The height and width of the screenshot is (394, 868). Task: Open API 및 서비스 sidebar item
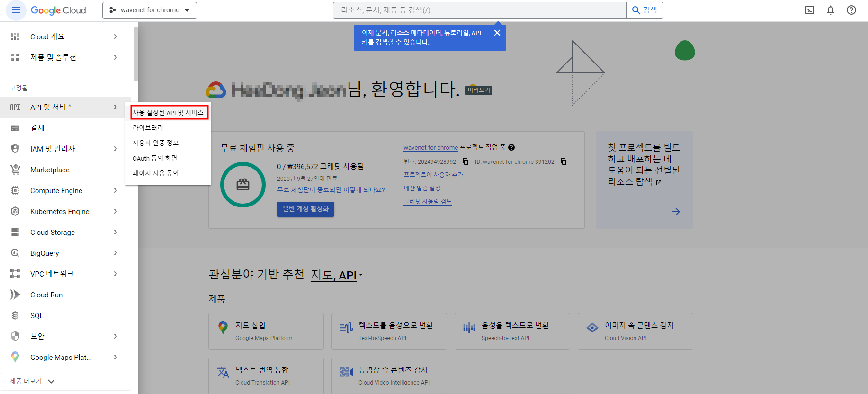click(x=65, y=107)
